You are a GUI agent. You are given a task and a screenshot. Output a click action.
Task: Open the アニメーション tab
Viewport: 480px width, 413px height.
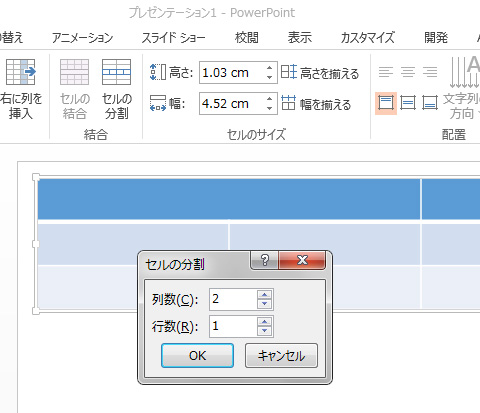pos(83,37)
